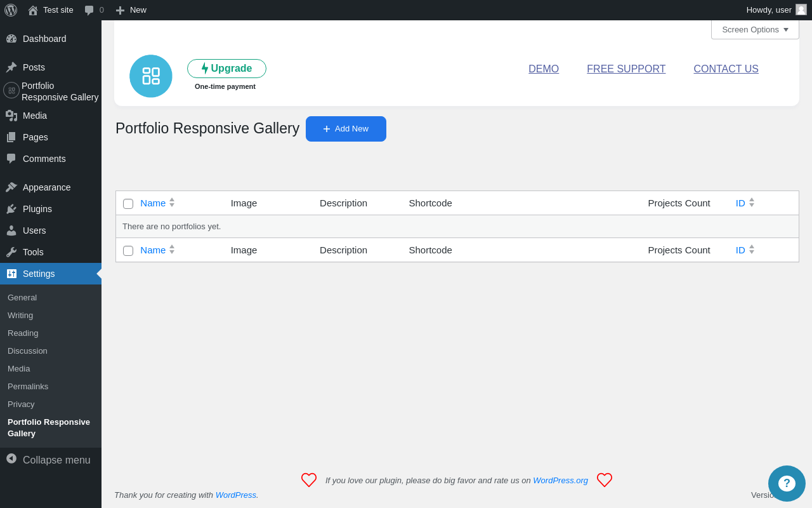Open comments bubble in admin bar
This screenshot has width=812, height=508.
(89, 10)
